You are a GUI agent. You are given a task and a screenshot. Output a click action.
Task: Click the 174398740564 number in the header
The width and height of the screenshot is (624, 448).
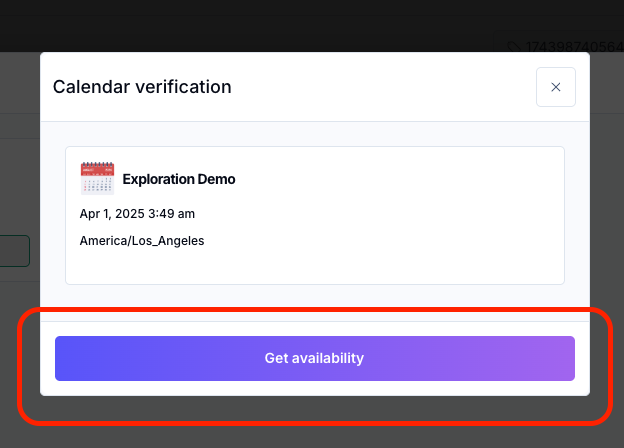click(x=574, y=46)
